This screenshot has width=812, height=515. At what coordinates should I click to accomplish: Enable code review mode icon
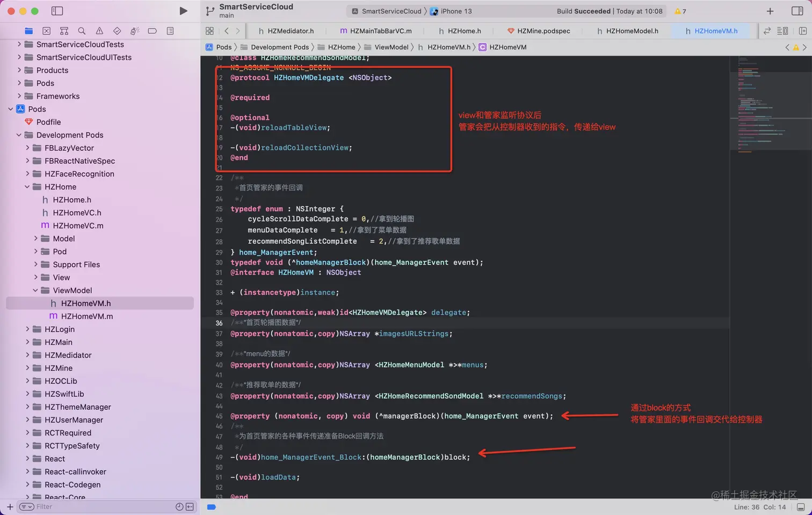[x=767, y=31]
